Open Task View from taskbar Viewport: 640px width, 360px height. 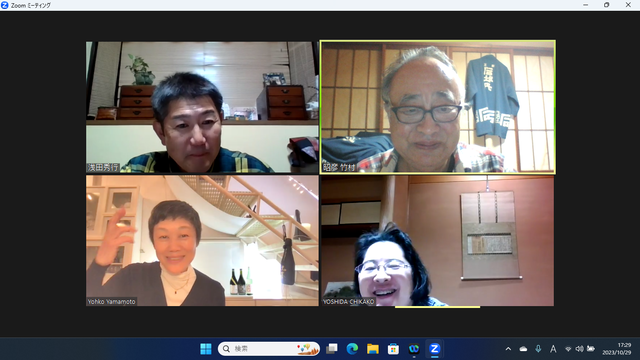tap(332, 349)
